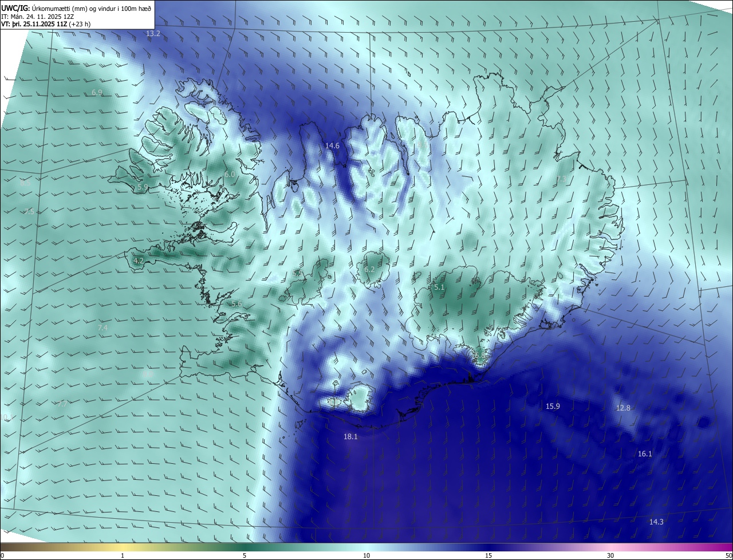This screenshot has width=733, height=560.
Task: Click the 18.1 value label
Action: (350, 437)
